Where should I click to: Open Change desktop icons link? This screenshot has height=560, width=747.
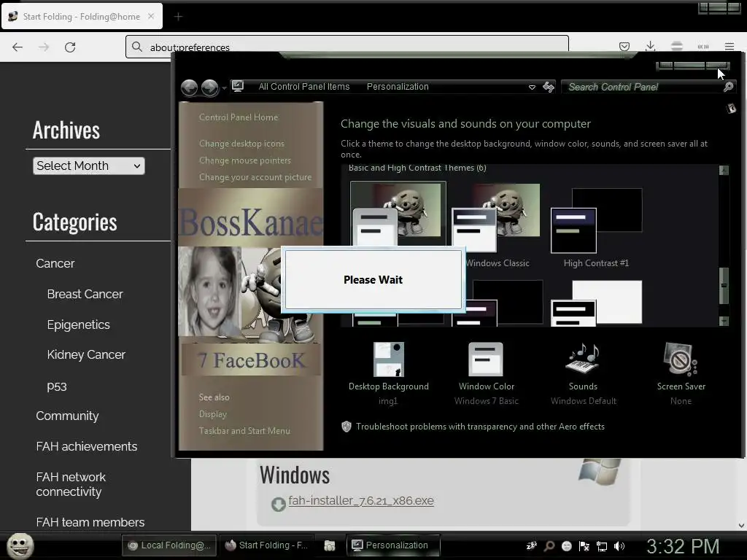241,144
